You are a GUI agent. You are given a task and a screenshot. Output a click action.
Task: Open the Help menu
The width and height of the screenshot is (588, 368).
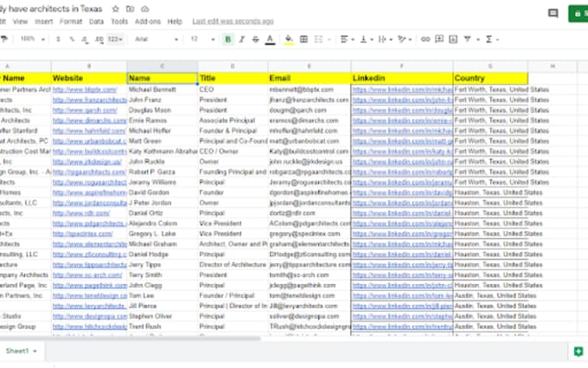175,22
